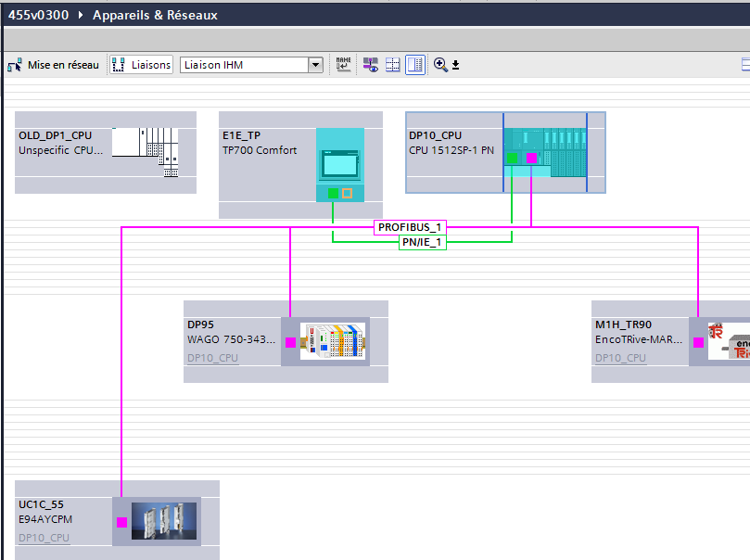
Task: Open the Liaison IHM dropdown arrow
Action: tap(315, 65)
